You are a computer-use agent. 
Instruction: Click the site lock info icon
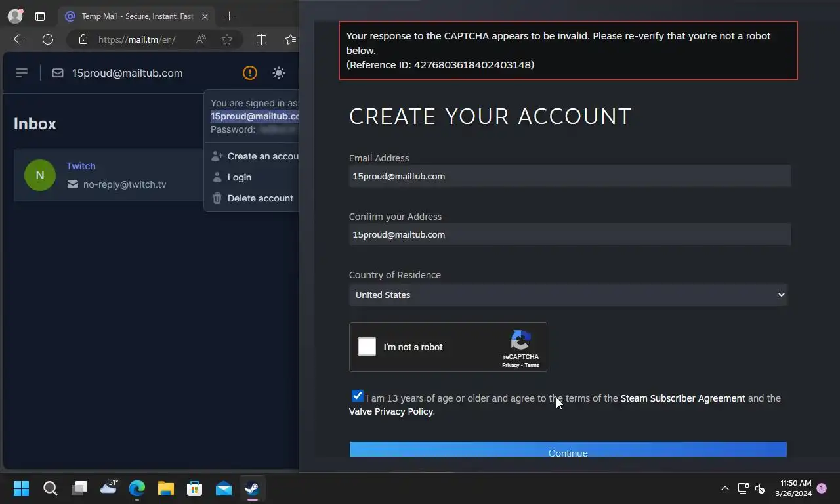[83, 39]
